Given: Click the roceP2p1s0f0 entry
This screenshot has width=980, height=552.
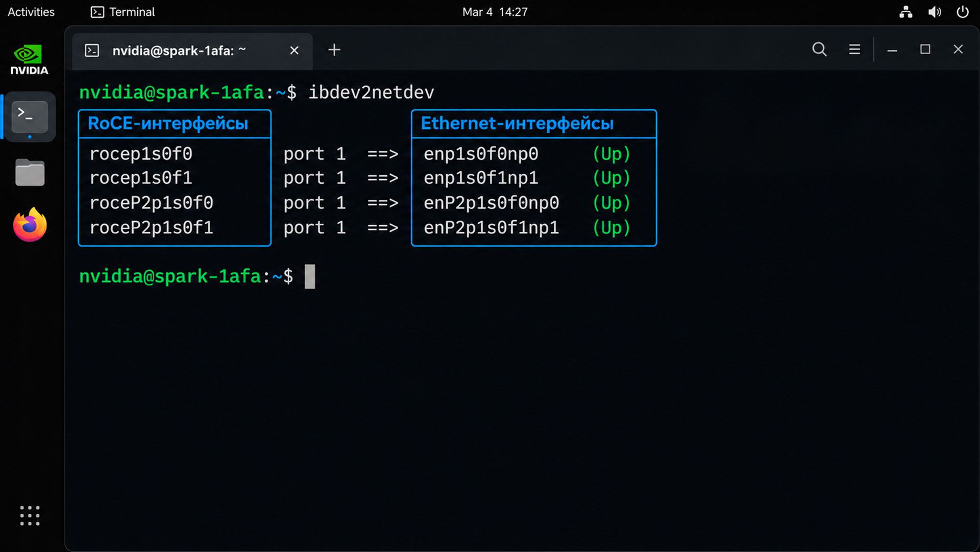Looking at the screenshot, I should tap(151, 203).
